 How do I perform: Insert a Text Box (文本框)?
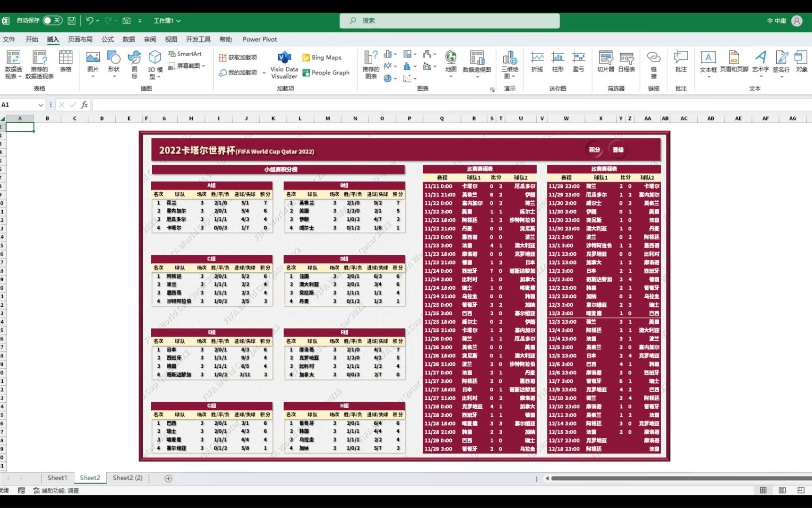point(708,64)
